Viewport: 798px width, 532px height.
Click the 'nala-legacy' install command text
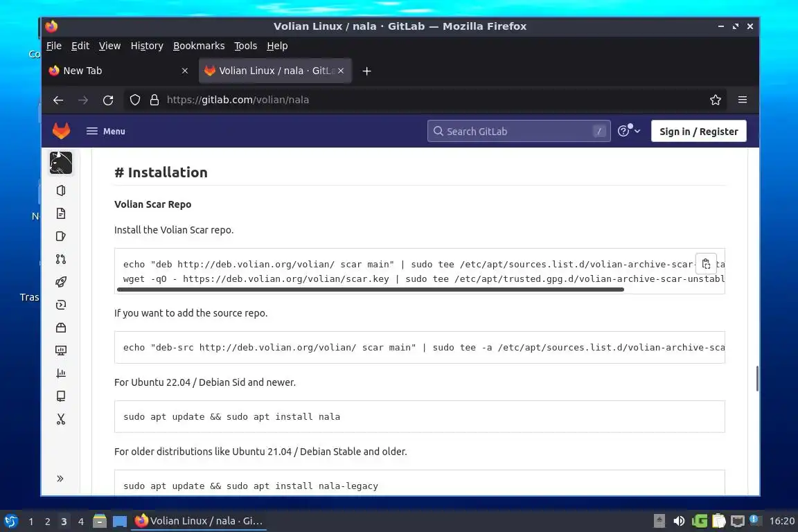[x=250, y=486]
